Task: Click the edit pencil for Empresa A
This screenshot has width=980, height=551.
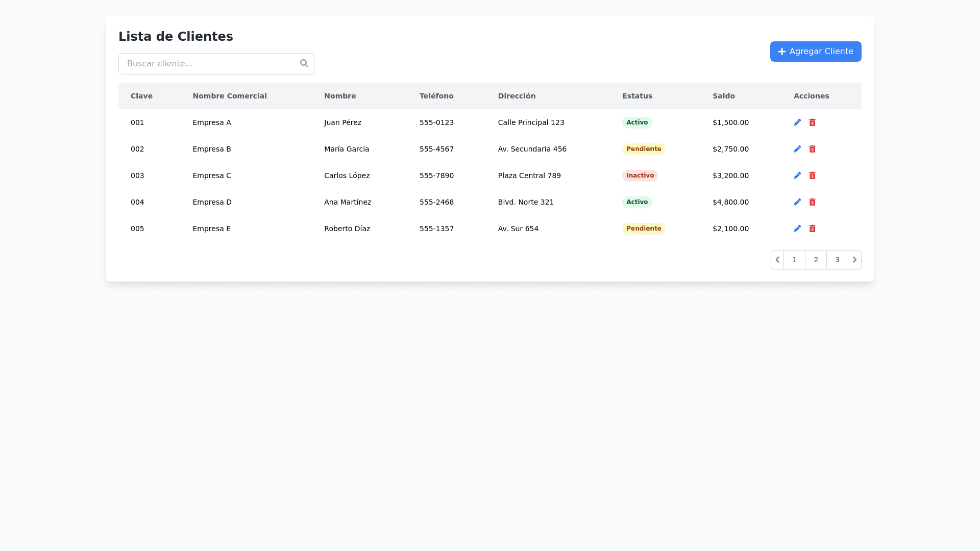Action: click(797, 122)
